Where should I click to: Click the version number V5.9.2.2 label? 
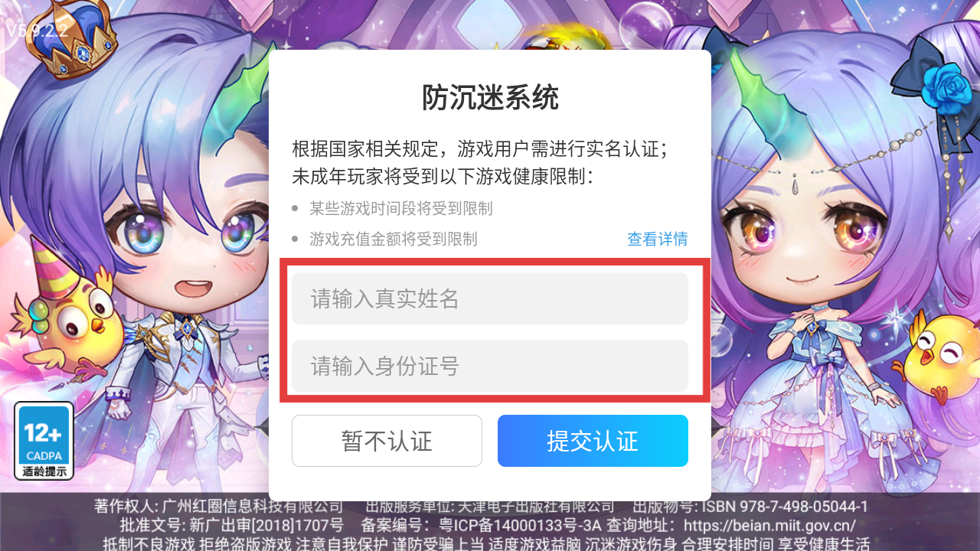(38, 31)
